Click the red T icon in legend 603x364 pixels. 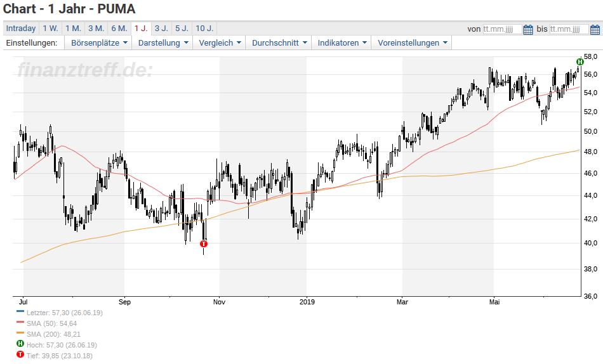click(x=20, y=354)
